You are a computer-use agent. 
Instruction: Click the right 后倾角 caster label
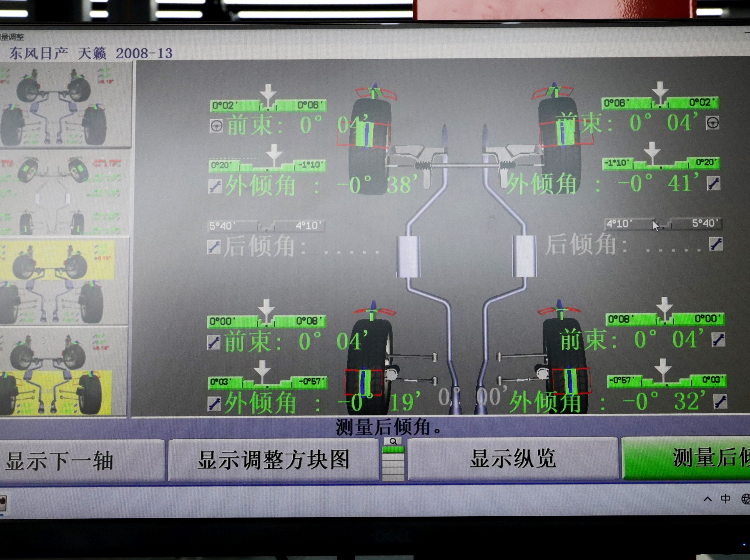pos(587,244)
